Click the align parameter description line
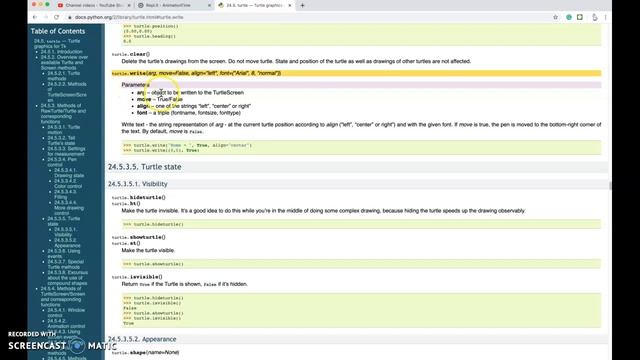640x360 pixels. tap(194, 106)
